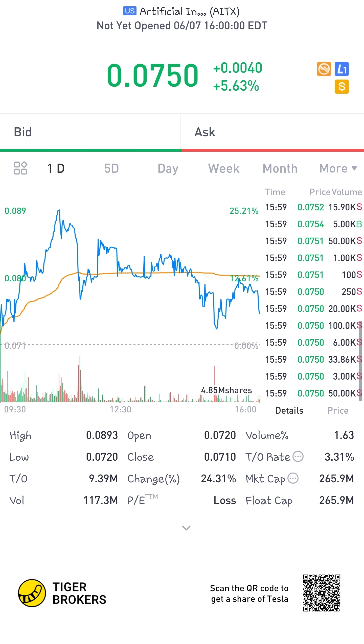
Task: Select the Details trade view
Action: 289,411
